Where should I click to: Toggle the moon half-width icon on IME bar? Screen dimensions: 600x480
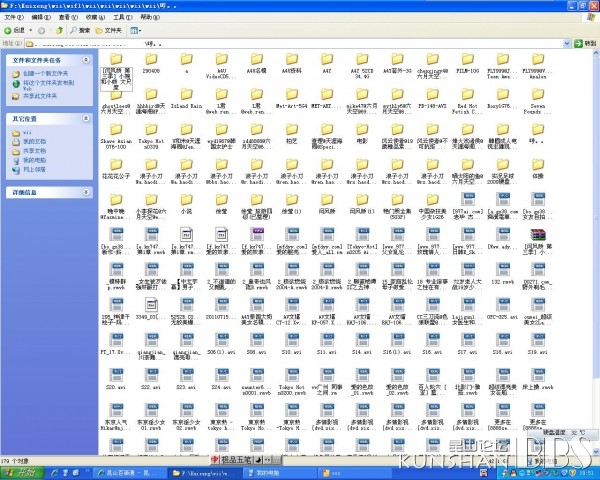[x=258, y=460]
